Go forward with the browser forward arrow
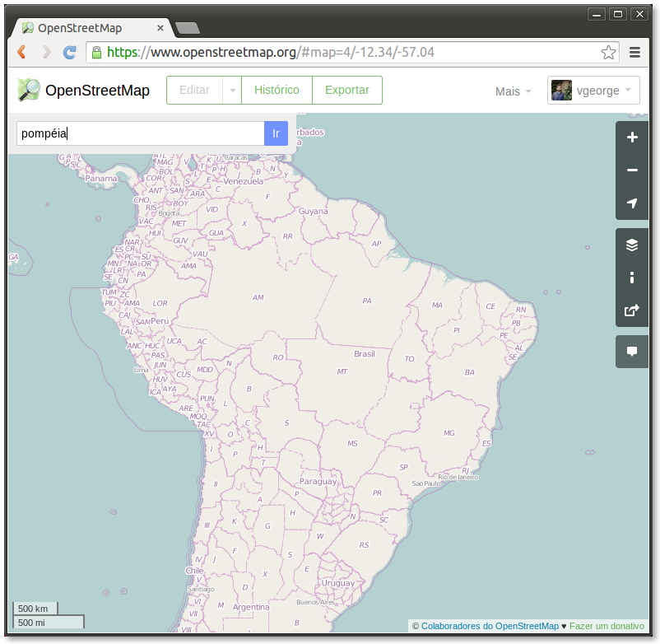 click(x=46, y=52)
